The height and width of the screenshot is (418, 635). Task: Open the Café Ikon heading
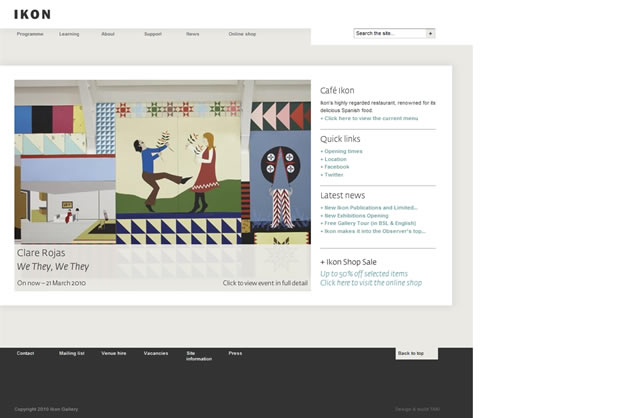coord(337,90)
